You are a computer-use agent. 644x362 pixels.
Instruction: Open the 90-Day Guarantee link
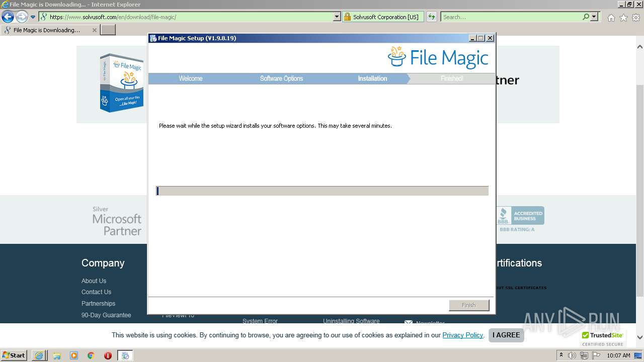pos(106,315)
